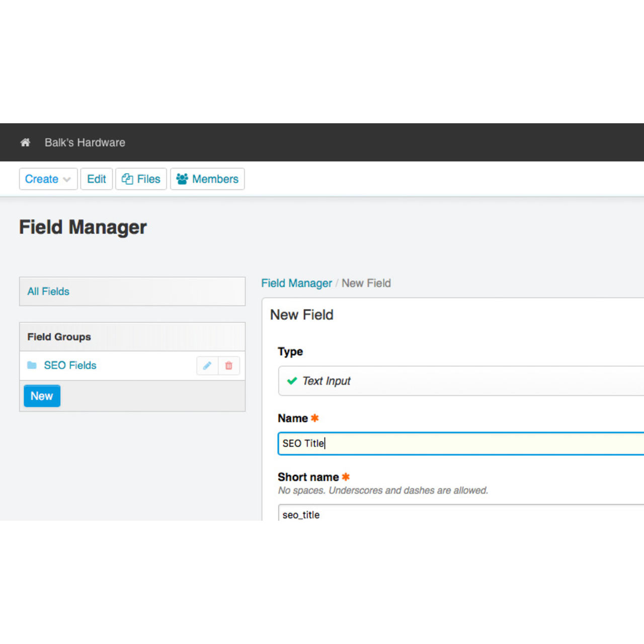Select All Fields in the sidebar
The image size is (644, 644).
click(x=48, y=291)
